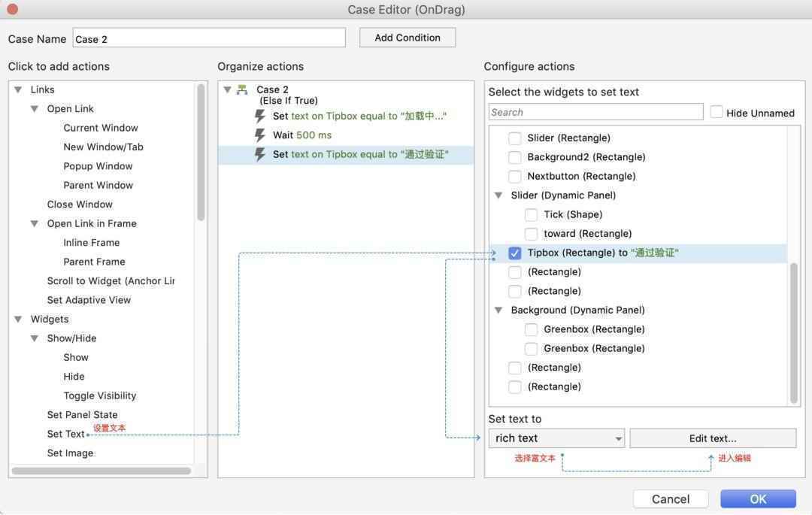This screenshot has width=812, height=515.
Task: Click lightning icon of "通过验证" set text action
Action: tap(260, 154)
